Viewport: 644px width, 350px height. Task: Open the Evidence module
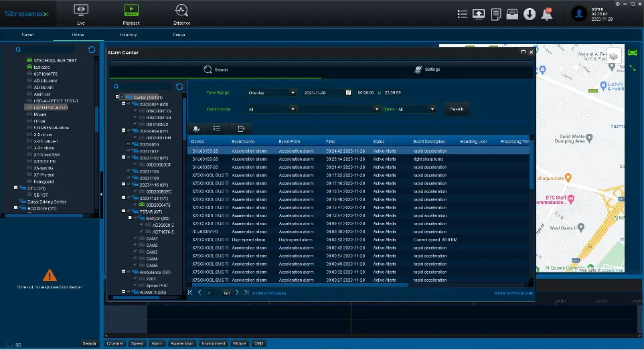tap(181, 13)
